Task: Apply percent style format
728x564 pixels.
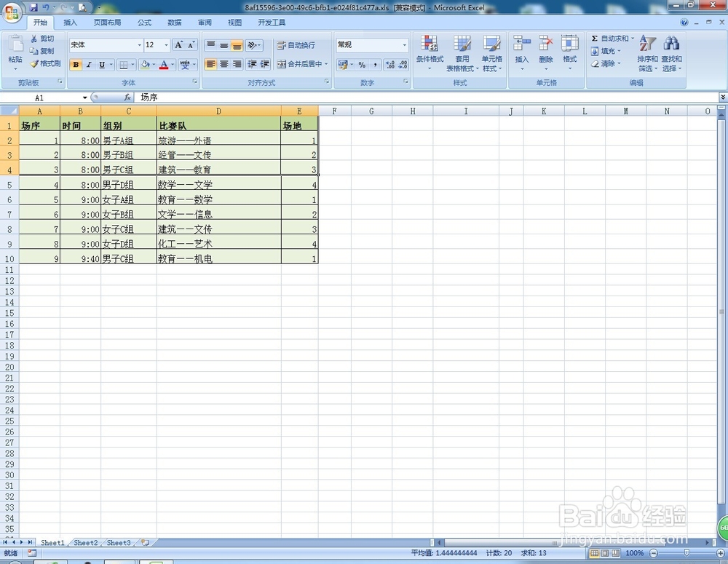Action: point(362,65)
